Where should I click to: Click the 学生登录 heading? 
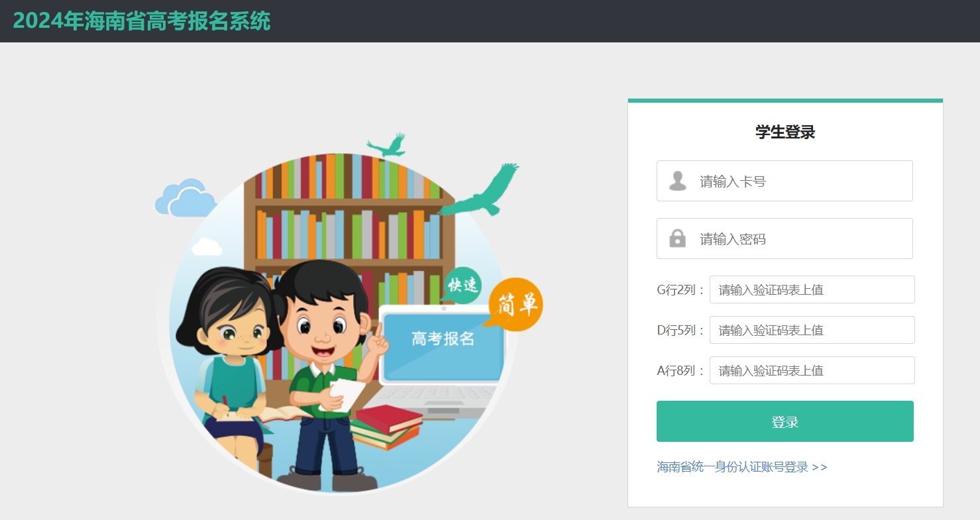785,132
